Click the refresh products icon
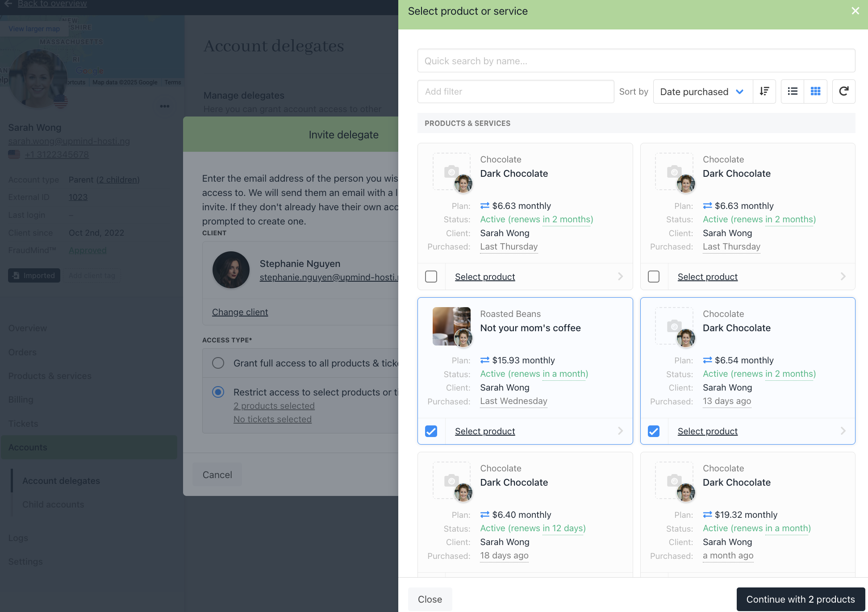Image resolution: width=868 pixels, height=612 pixels. (843, 92)
